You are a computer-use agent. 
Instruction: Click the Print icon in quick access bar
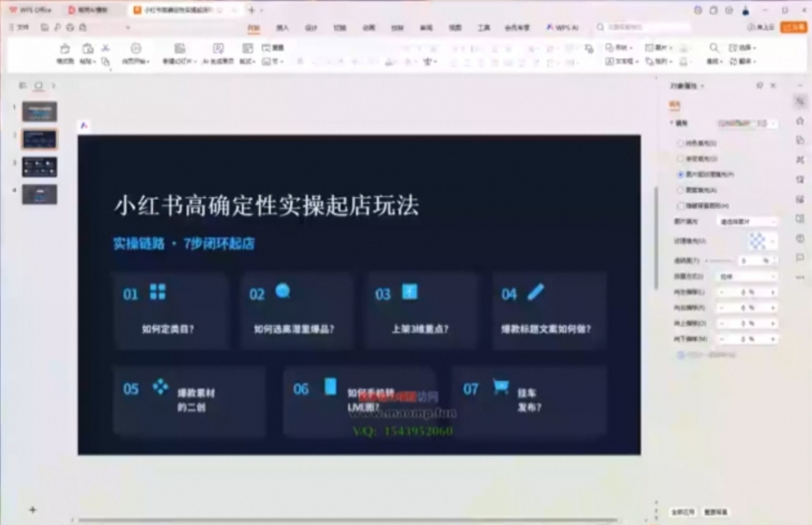coord(70,28)
